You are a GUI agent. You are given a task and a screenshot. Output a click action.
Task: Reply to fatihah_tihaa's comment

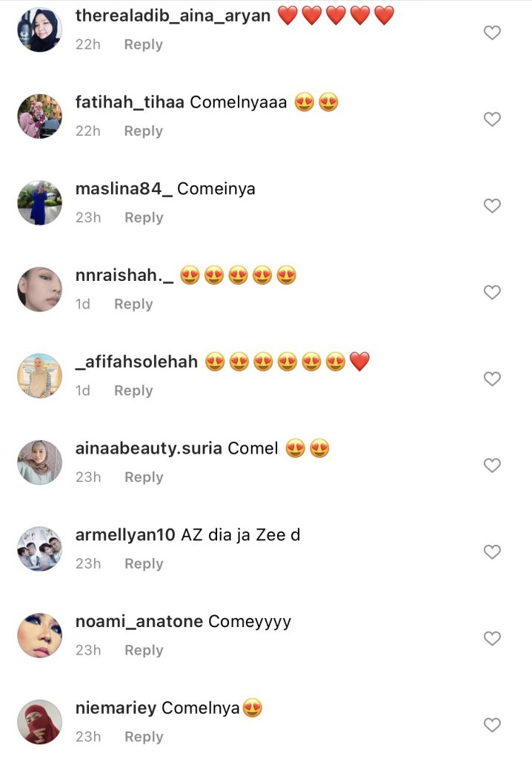[x=143, y=131]
